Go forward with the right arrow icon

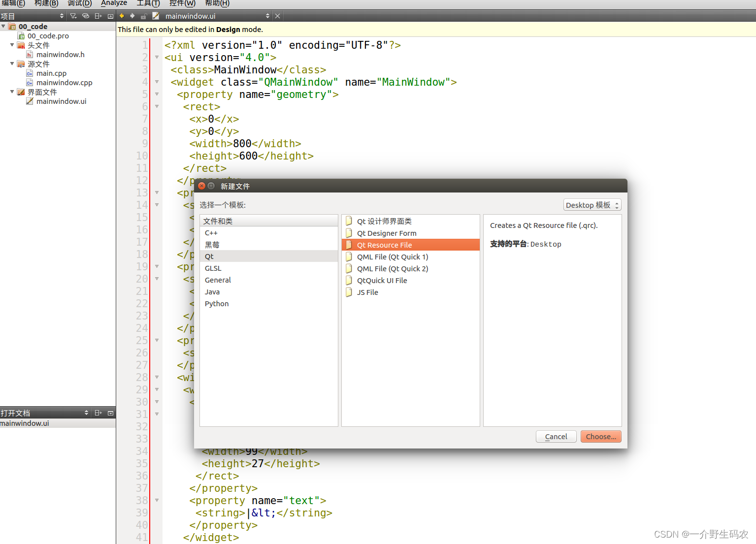point(132,16)
